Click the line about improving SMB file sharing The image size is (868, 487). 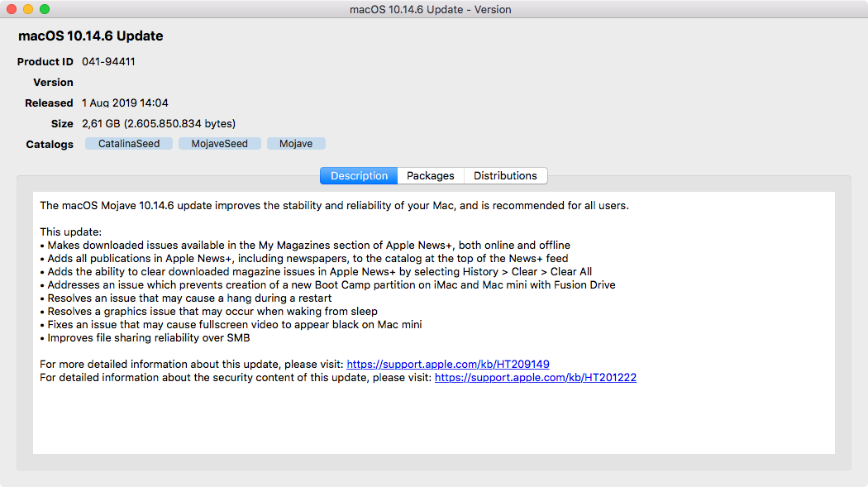145,337
